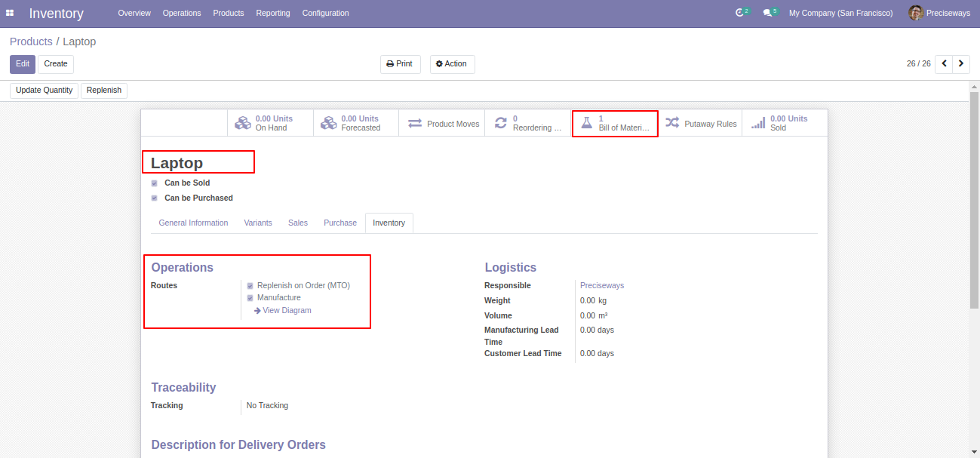Toggle the Can be Sold checkbox
The height and width of the screenshot is (458, 980).
click(x=155, y=183)
